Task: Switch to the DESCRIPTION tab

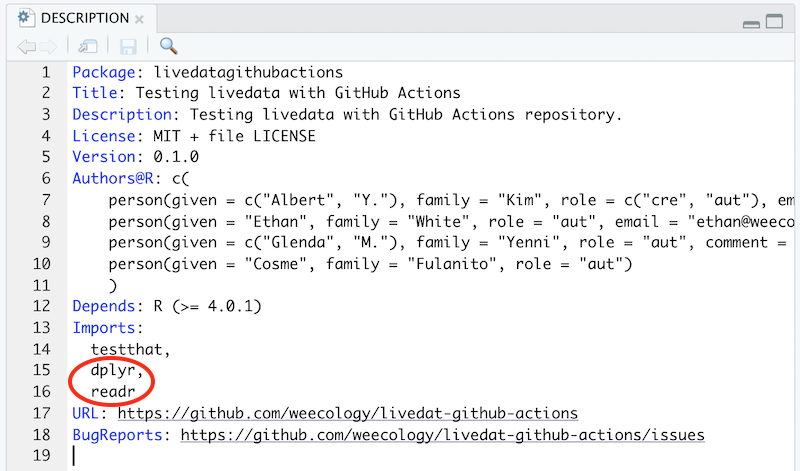Action: tap(84, 18)
